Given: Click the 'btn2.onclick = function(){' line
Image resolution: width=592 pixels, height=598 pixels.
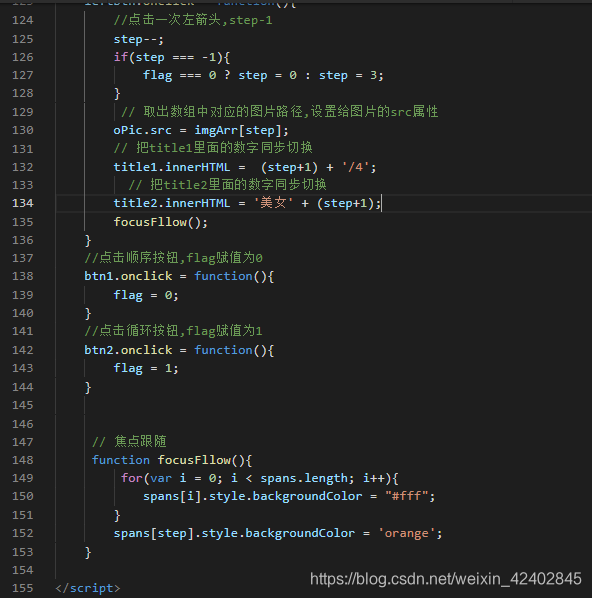Looking at the screenshot, I should tap(179, 350).
